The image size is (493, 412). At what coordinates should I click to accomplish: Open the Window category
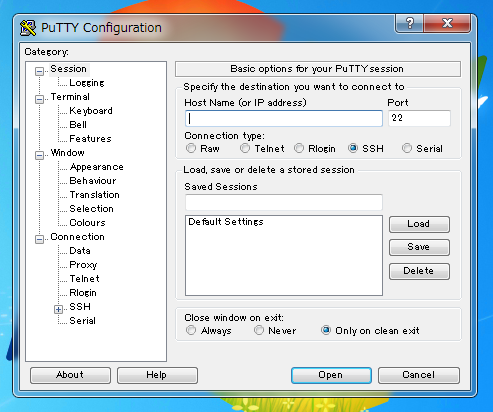(67, 153)
